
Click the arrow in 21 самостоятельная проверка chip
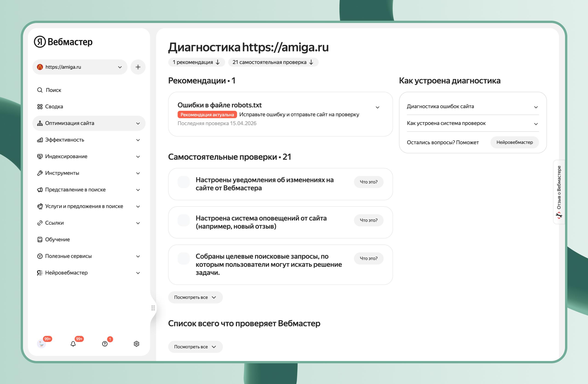pos(311,62)
